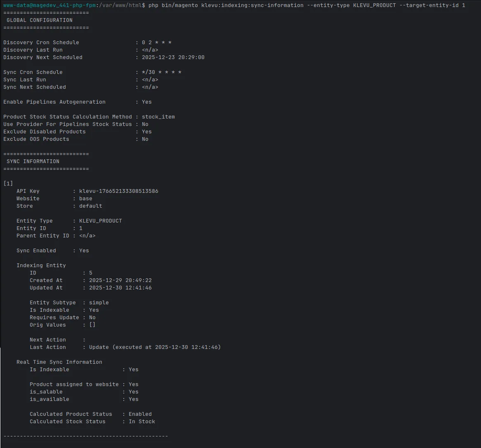Click the Parent Entity ID n/a value
This screenshot has height=448, width=481.
click(x=87, y=235)
